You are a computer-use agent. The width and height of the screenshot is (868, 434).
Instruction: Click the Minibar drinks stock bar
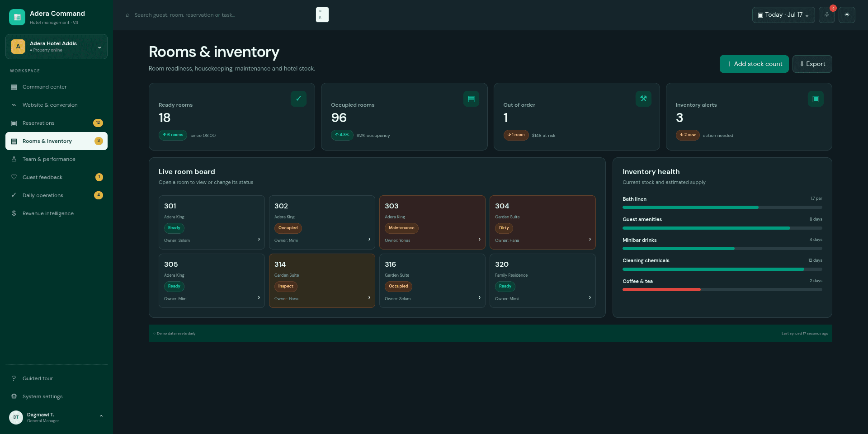(x=722, y=249)
